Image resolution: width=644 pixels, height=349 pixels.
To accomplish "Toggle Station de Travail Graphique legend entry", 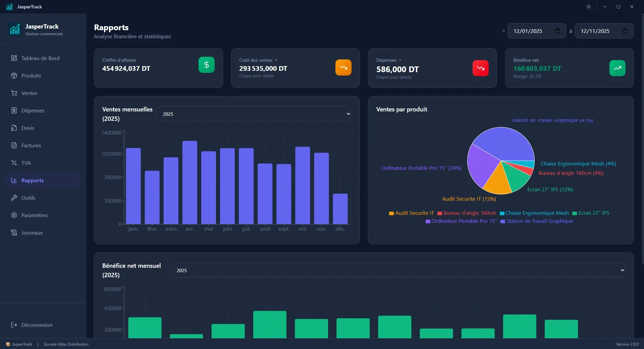I will [x=537, y=221].
